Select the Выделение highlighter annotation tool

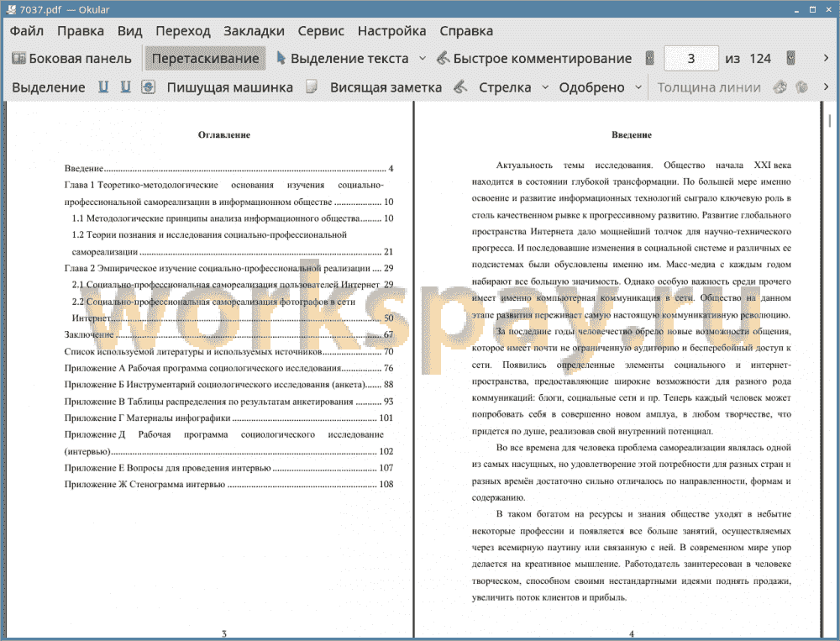pyautogui.click(x=48, y=87)
